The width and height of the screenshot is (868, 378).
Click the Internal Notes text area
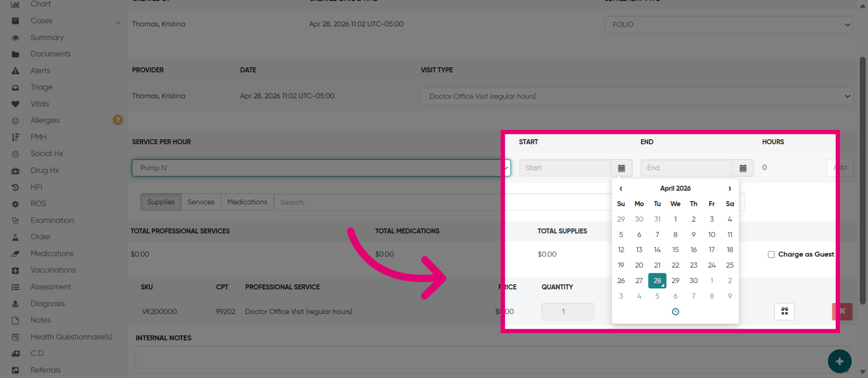coord(492,360)
